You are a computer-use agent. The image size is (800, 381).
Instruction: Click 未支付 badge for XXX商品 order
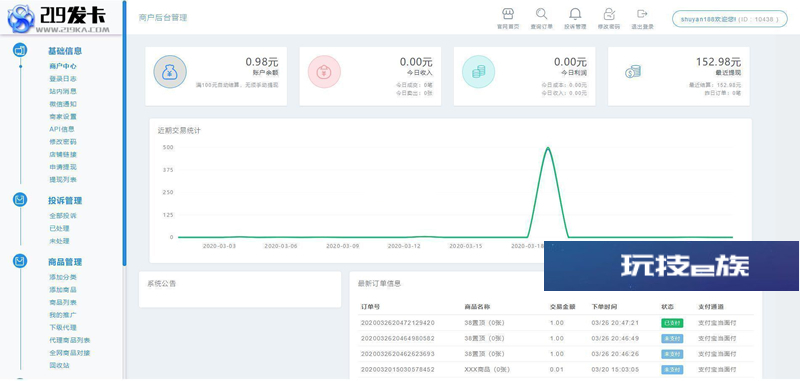click(x=672, y=369)
